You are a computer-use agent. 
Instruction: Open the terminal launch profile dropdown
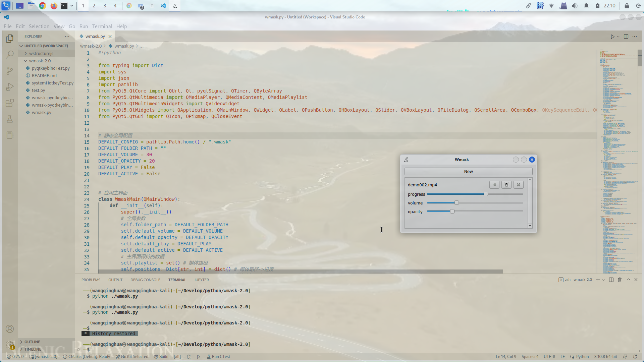pyautogui.click(x=603, y=280)
